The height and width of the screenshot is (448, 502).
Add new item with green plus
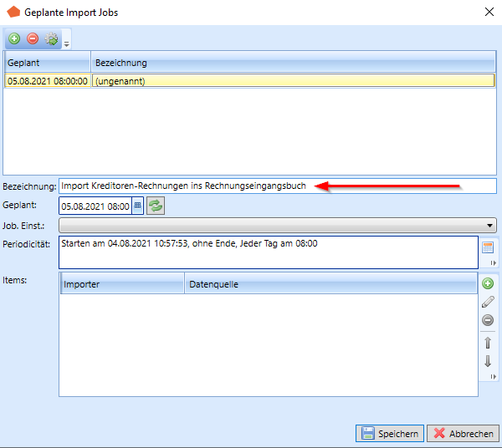[488, 283]
